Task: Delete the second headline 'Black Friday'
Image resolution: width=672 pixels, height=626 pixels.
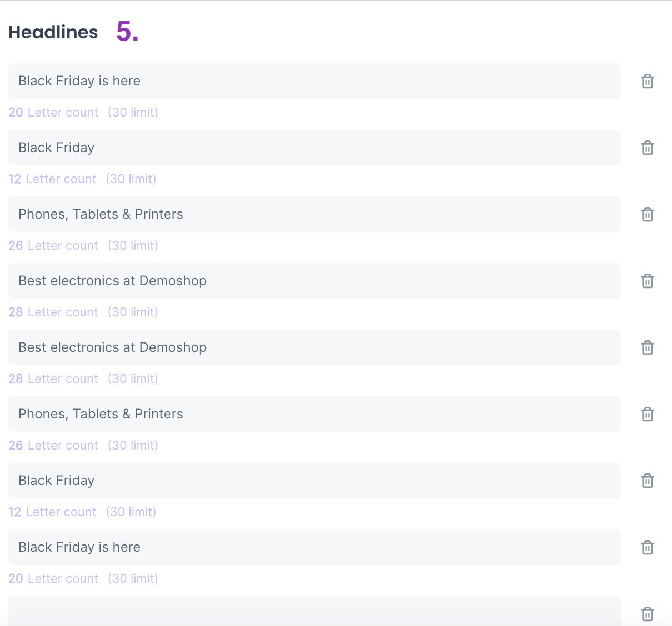Action: point(647,148)
